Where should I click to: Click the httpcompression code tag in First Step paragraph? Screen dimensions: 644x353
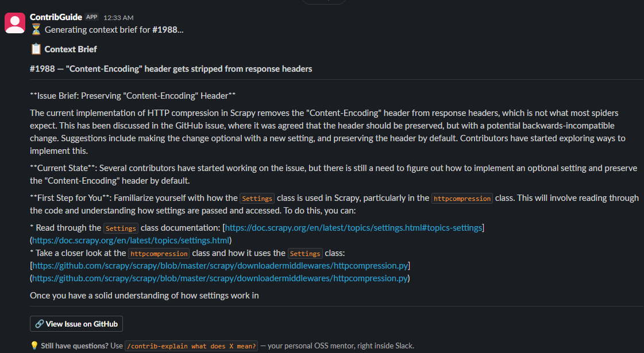462,199
